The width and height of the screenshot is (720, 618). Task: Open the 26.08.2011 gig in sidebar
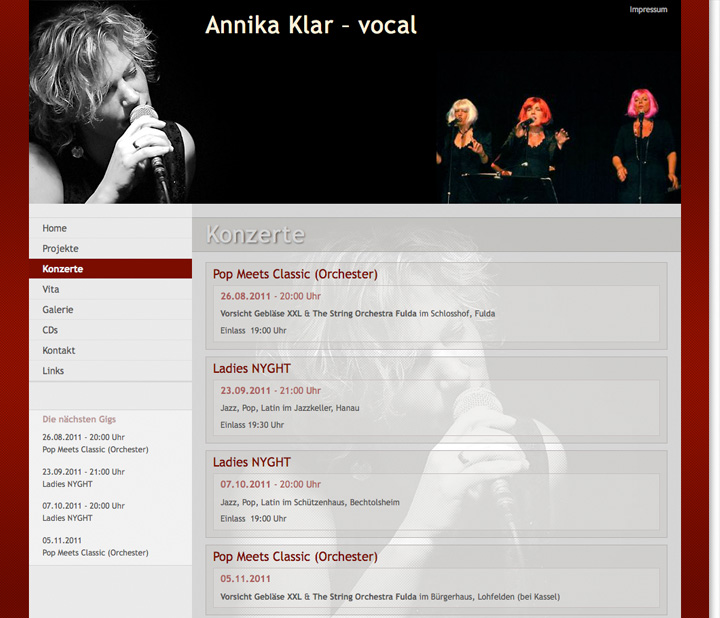[95, 443]
